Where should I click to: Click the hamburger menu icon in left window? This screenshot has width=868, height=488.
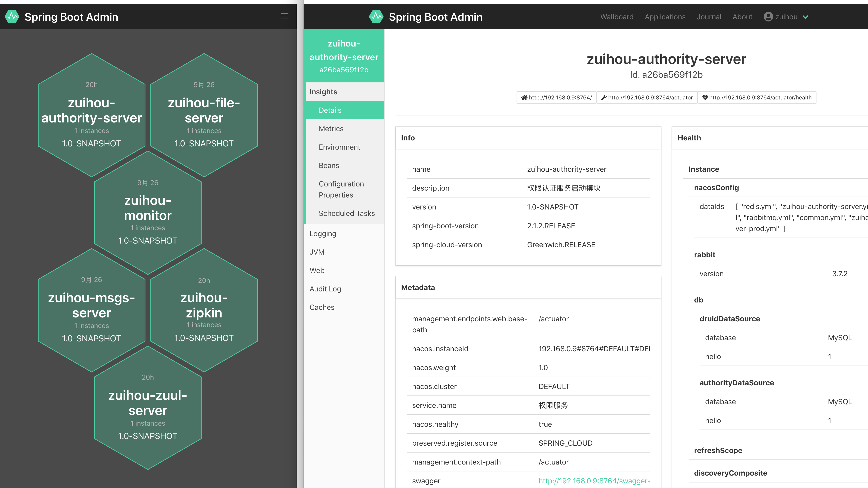pos(285,16)
